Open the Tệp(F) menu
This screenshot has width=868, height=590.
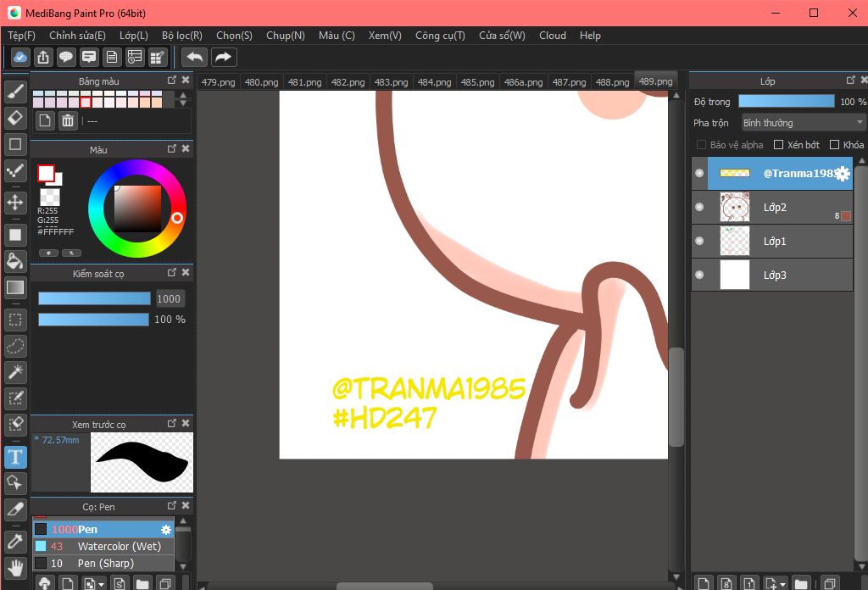(x=21, y=36)
